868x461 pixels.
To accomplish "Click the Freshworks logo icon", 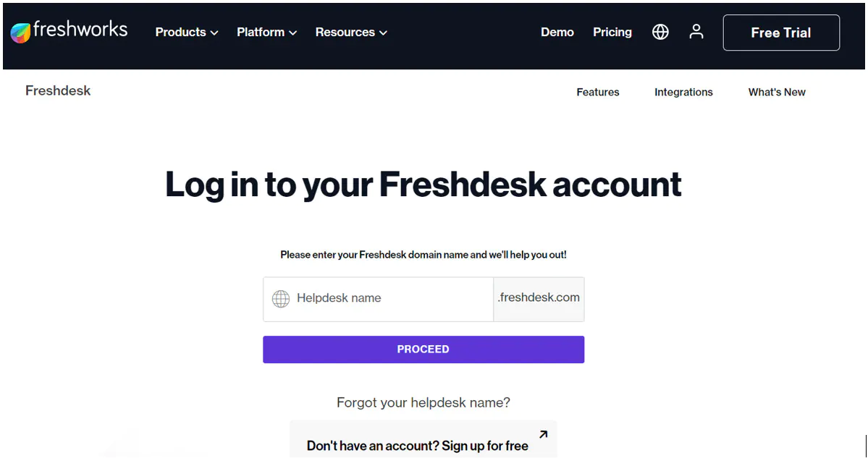I will coord(20,33).
